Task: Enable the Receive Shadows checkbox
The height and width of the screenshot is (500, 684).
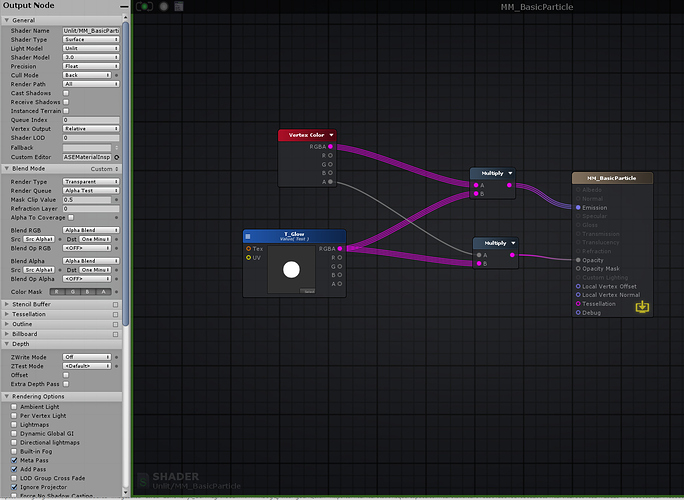Action: click(66, 102)
